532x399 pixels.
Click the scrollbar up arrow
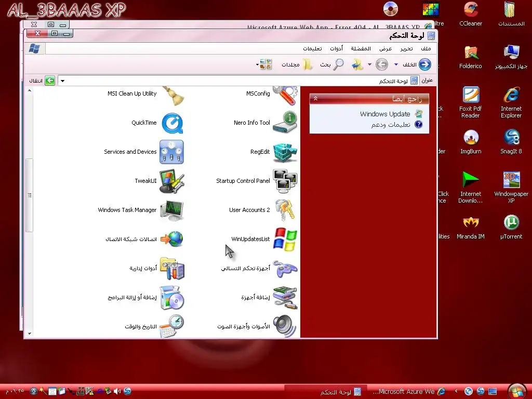point(30,90)
